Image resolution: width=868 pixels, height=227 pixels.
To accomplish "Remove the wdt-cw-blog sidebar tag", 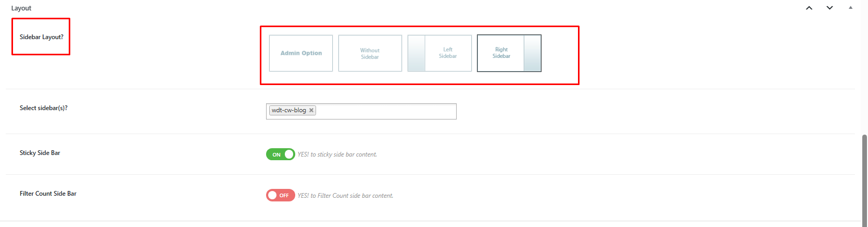I will (x=311, y=110).
